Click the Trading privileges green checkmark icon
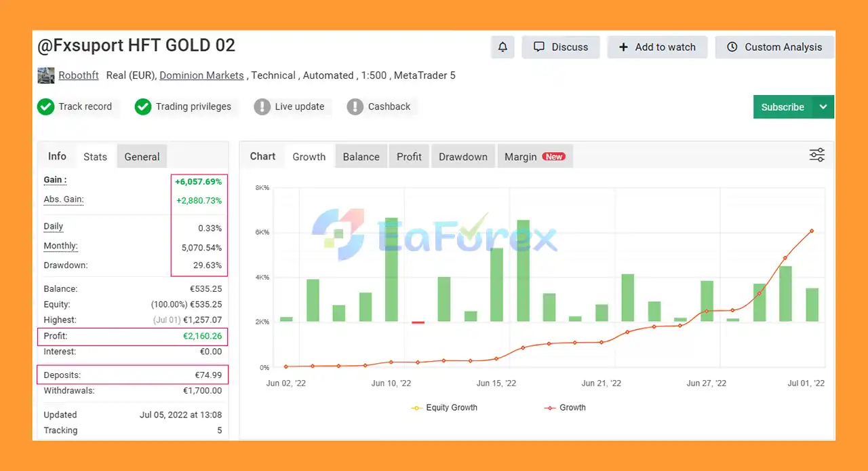Screen dimensions: 868x471 click(142, 107)
